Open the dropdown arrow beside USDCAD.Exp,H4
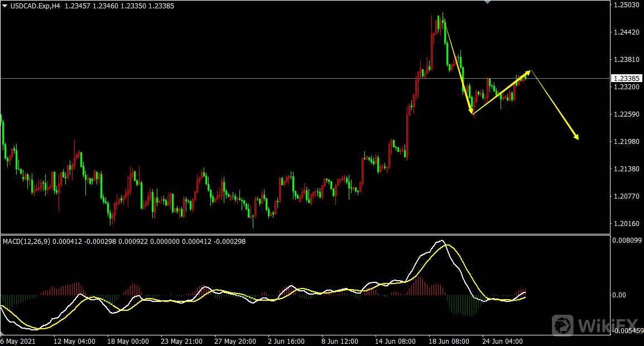This screenshot has width=644, height=346. coord(5,6)
